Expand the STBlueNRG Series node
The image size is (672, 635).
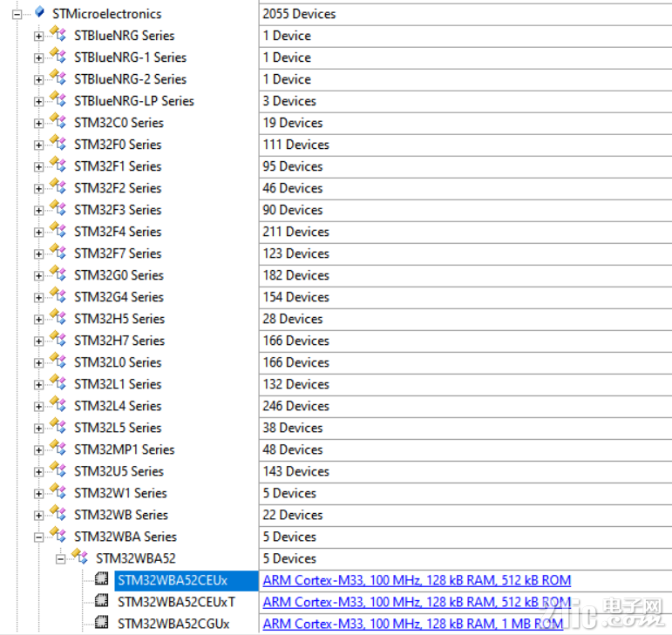tap(38, 37)
